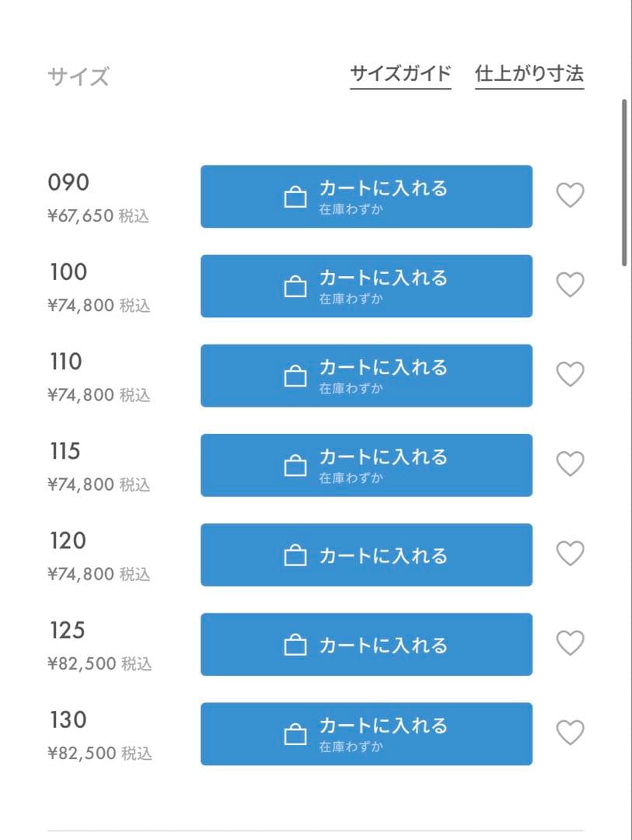The width and height of the screenshot is (632, 840).
Task: Add size 110 to the cart
Action: point(366,375)
